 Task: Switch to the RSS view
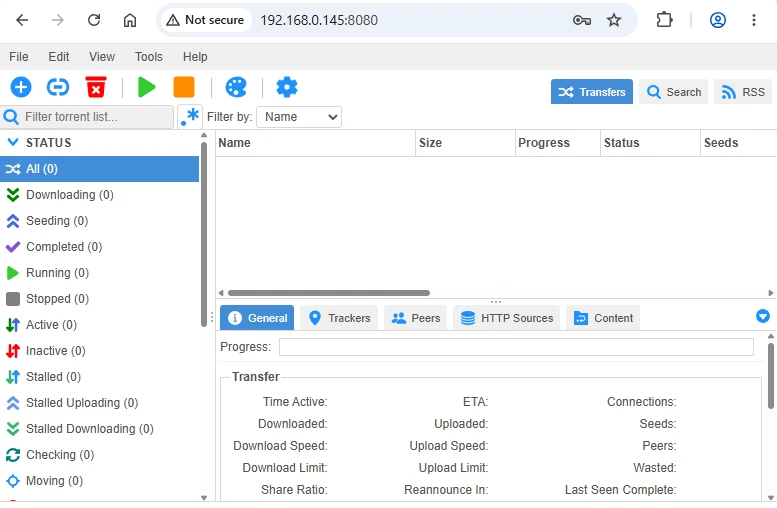click(x=743, y=92)
